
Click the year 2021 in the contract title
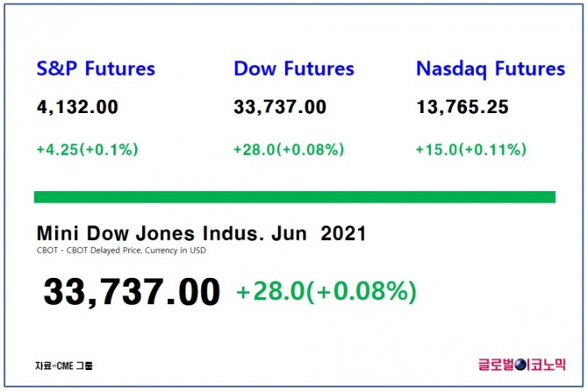(x=343, y=234)
